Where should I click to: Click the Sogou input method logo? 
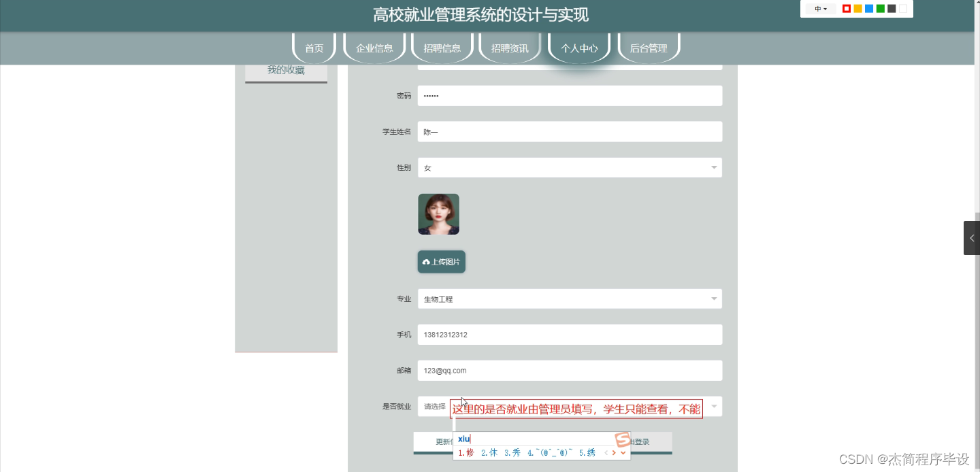coord(623,441)
